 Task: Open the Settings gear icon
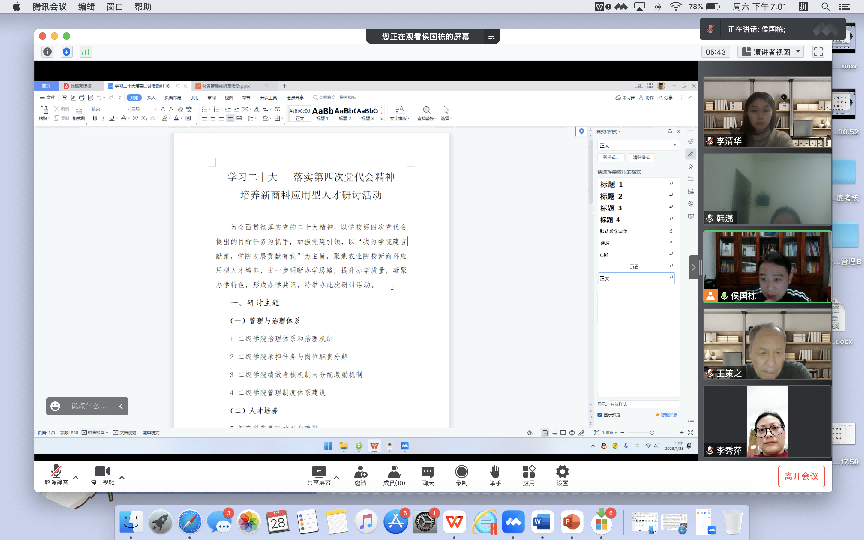click(562, 472)
